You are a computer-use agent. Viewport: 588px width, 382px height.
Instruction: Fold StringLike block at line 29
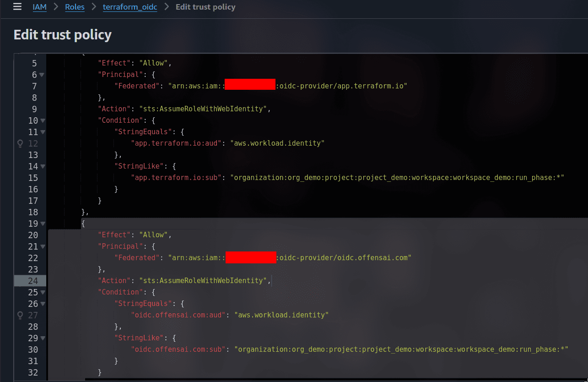coord(43,338)
